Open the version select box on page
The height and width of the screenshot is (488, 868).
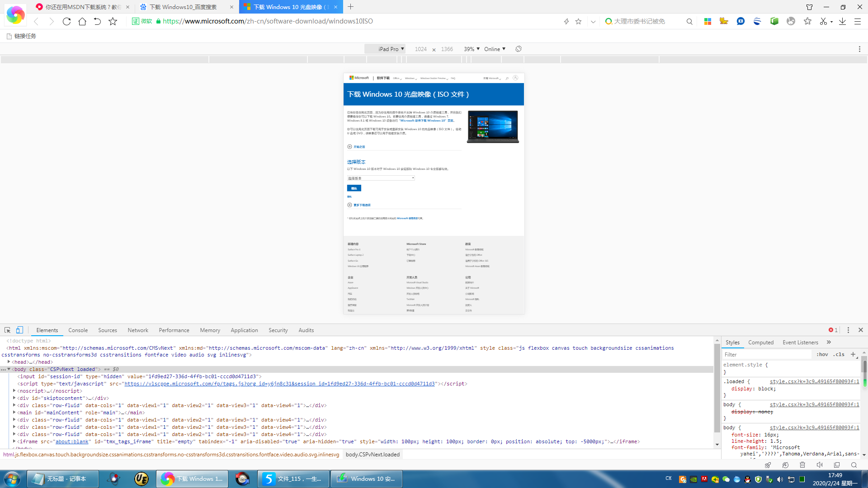pyautogui.click(x=381, y=178)
